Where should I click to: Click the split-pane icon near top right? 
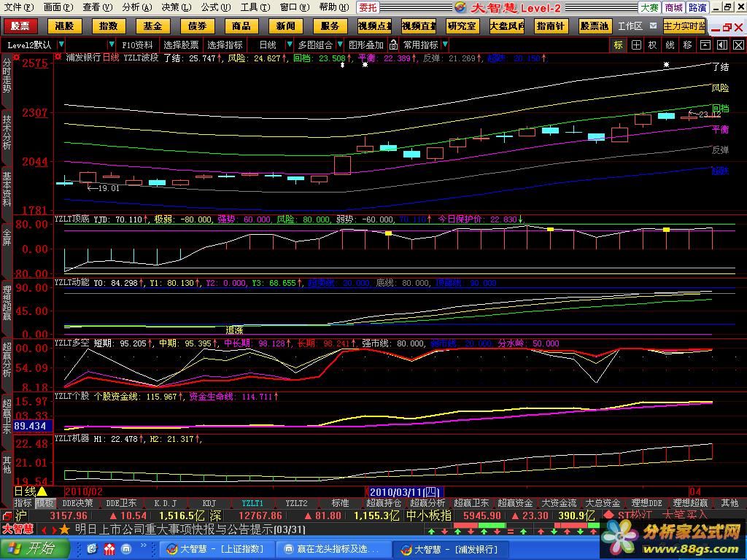[722, 45]
